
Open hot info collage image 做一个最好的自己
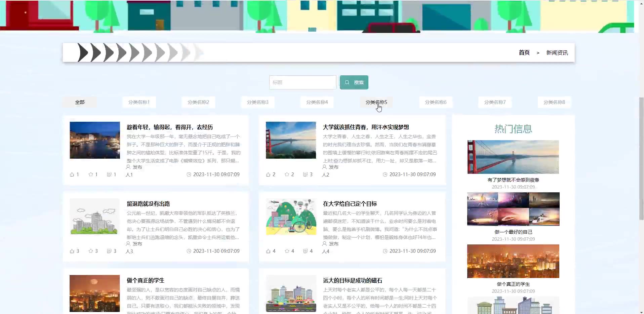click(x=513, y=209)
